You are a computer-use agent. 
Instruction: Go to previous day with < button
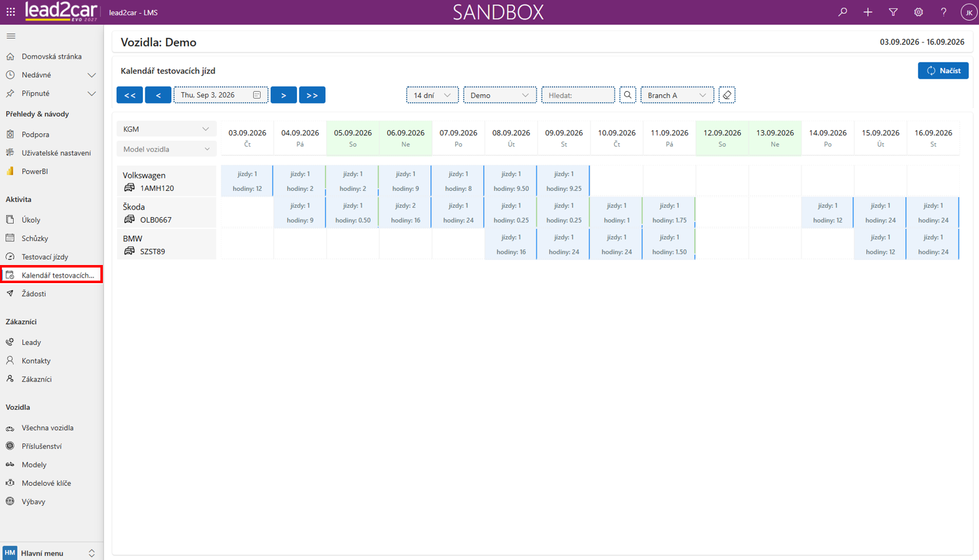click(x=158, y=95)
